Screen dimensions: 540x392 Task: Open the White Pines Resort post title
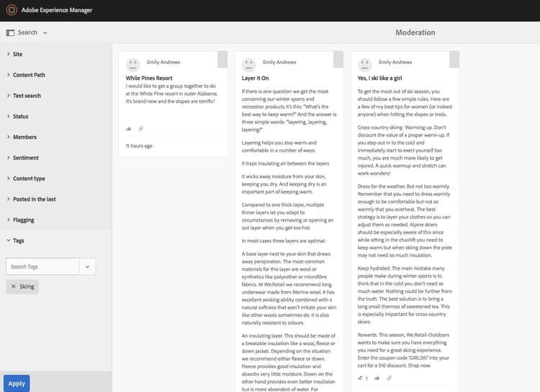tap(149, 78)
